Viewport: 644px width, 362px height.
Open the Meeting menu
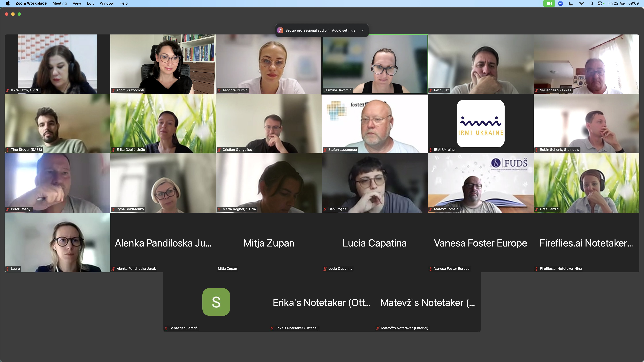[x=60, y=3]
